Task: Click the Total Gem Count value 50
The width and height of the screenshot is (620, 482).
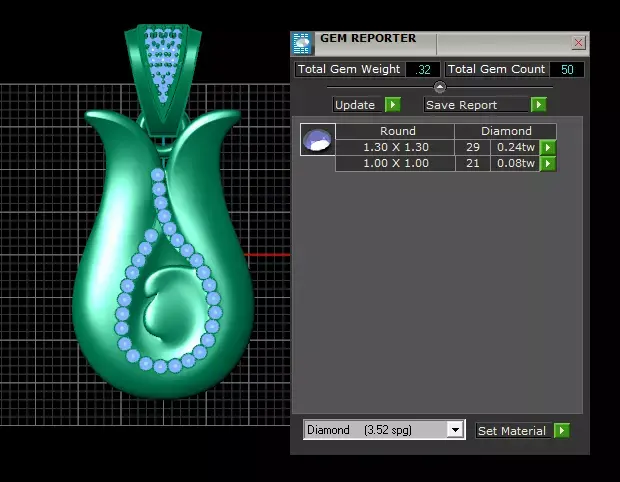Action: click(x=567, y=70)
